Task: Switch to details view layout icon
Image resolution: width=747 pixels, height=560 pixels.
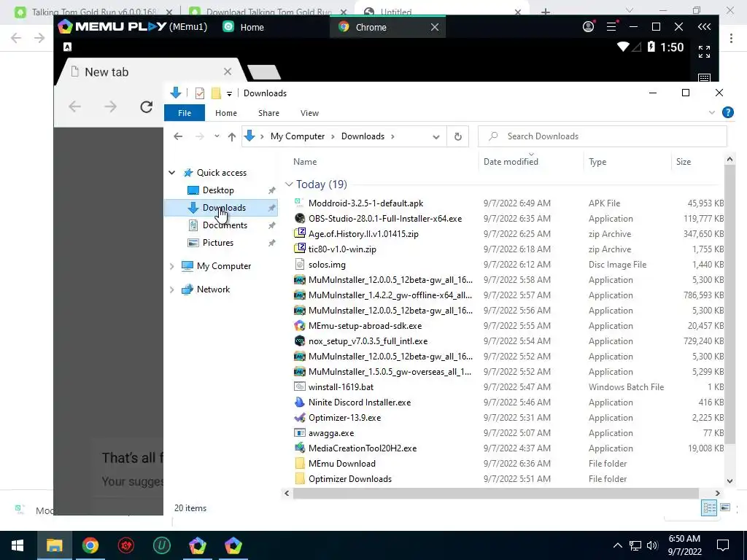Action: (x=709, y=507)
